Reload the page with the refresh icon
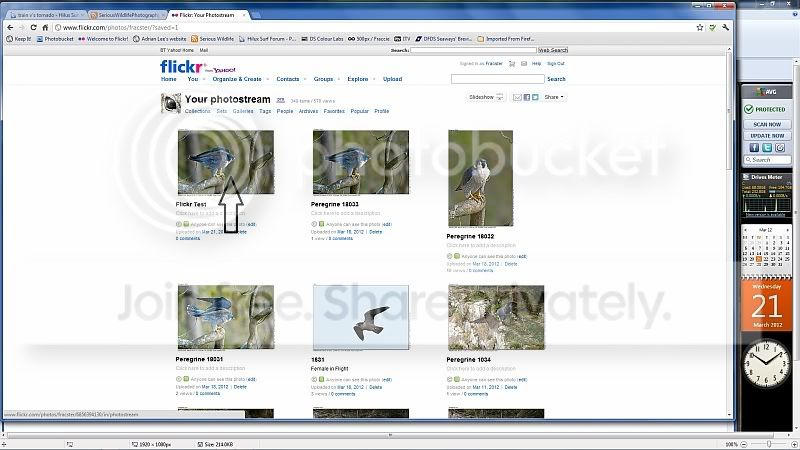 tap(34, 28)
